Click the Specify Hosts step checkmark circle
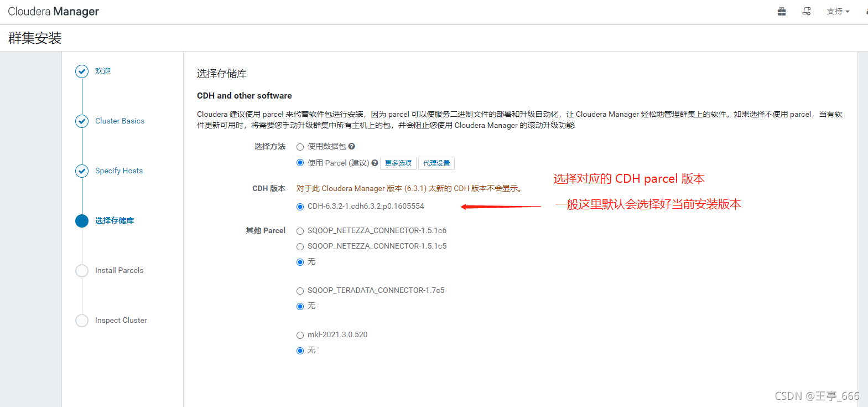Image resolution: width=868 pixels, height=407 pixels. [x=82, y=171]
